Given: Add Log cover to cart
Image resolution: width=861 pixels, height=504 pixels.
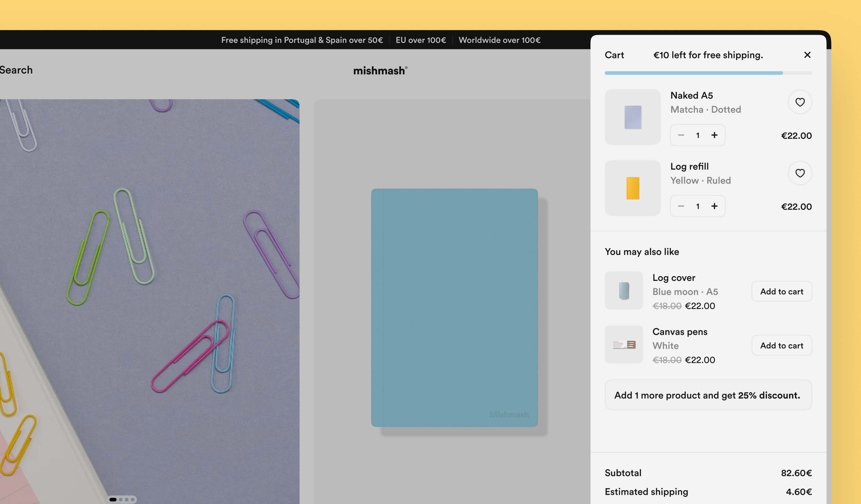Looking at the screenshot, I should coord(781,291).
